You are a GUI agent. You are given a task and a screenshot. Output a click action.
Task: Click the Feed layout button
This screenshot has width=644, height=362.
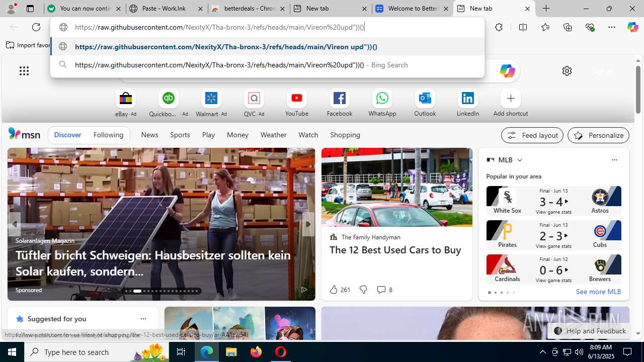(532, 135)
